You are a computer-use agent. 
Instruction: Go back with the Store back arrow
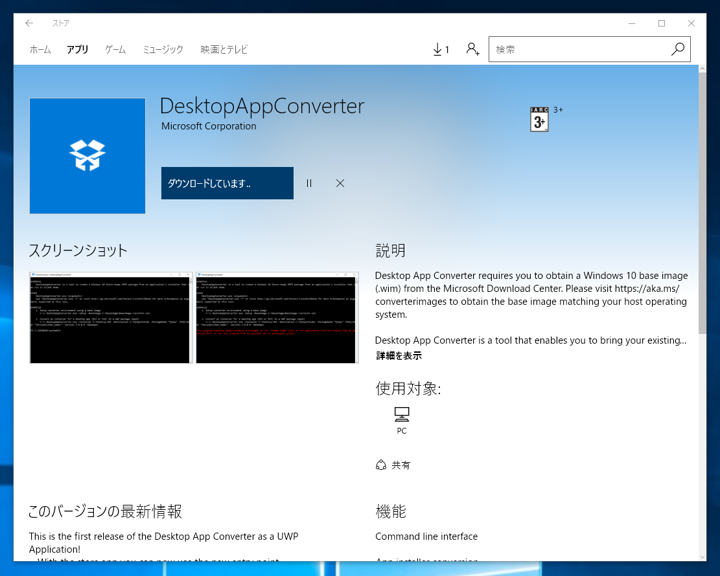(x=29, y=23)
